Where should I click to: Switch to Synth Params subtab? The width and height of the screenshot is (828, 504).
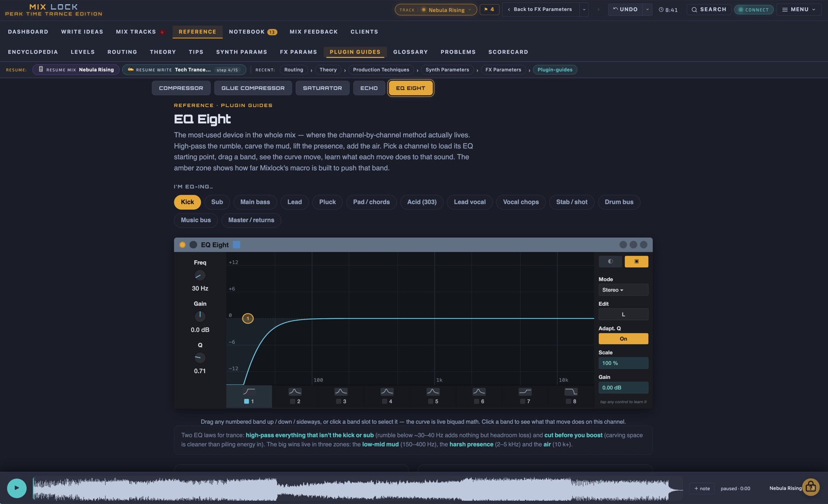tap(241, 52)
